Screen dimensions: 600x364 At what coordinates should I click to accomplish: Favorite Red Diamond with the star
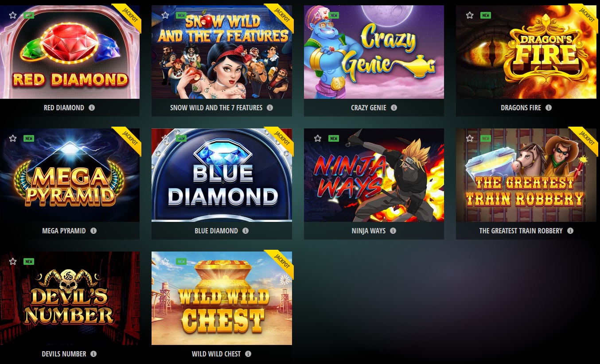point(13,15)
